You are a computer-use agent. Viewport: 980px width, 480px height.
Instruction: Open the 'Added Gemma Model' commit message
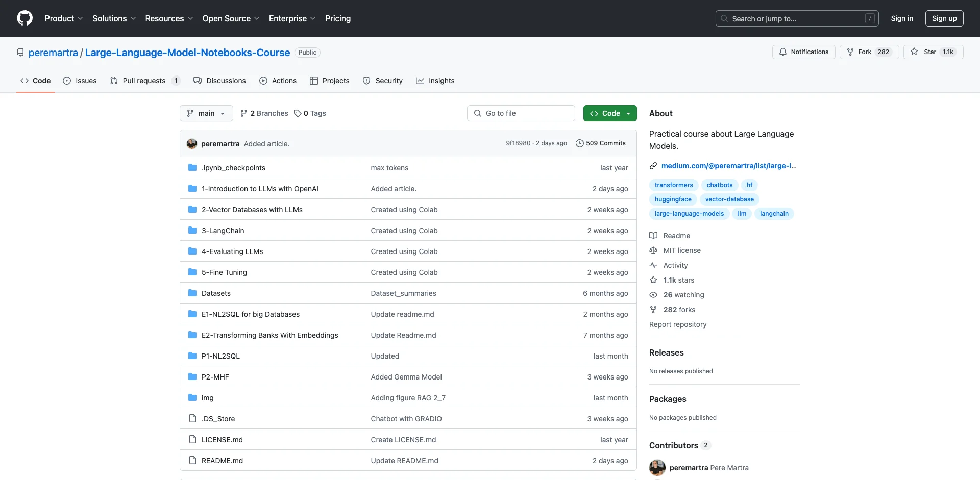pos(406,377)
